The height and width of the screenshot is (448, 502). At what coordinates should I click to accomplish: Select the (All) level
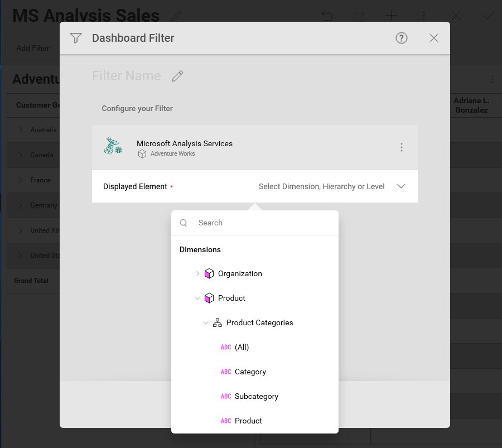coord(242,347)
